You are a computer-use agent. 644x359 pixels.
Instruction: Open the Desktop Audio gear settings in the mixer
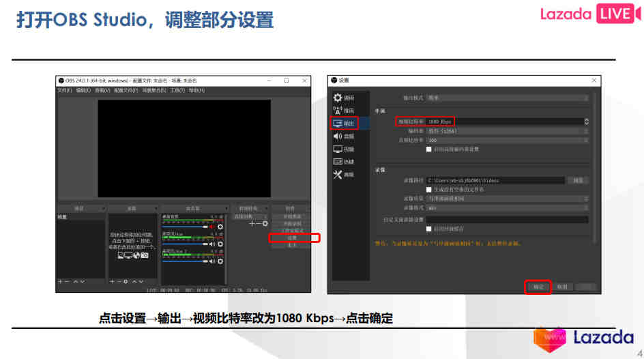click(x=220, y=227)
